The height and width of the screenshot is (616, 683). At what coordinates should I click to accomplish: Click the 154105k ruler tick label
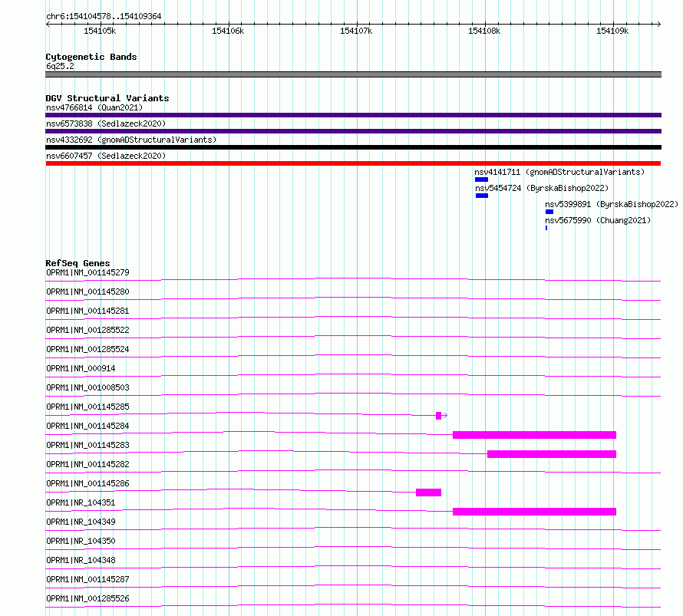100,31
